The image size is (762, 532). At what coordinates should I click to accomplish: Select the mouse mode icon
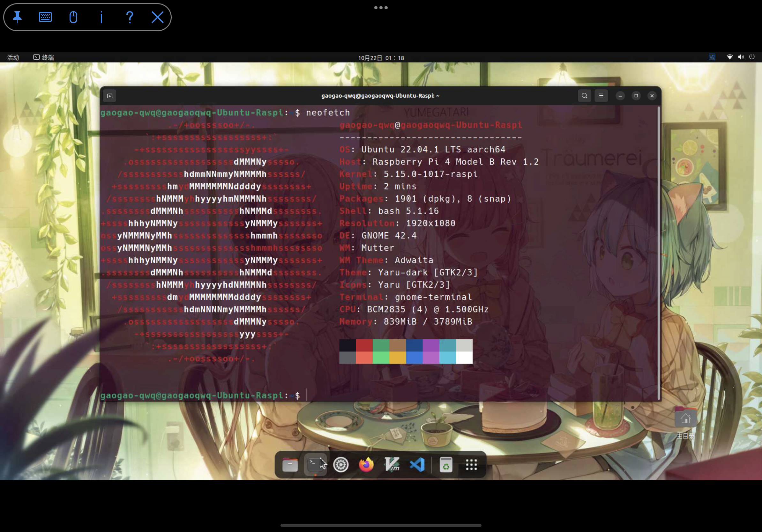click(73, 17)
